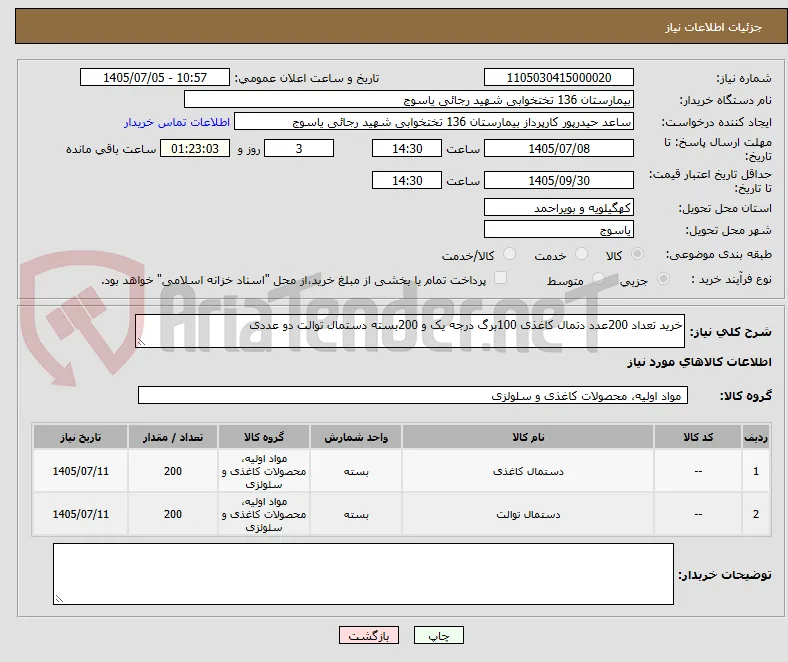
Task: Toggle the Islamic treasury payment checkbox
Action: [x=501, y=278]
